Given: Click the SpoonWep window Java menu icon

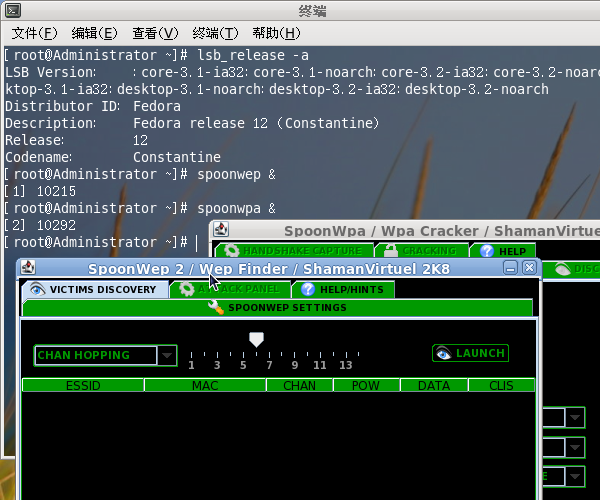Looking at the screenshot, I should [x=28, y=268].
